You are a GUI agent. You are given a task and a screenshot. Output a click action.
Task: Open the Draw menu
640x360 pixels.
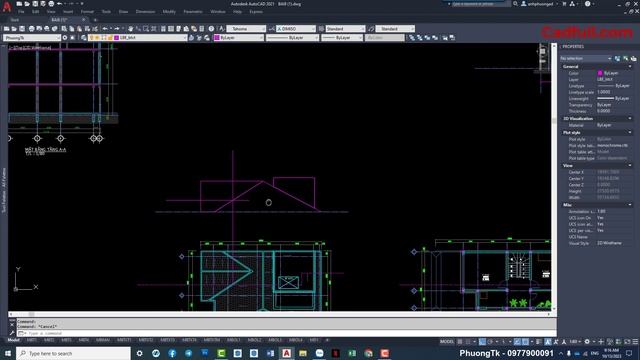pyautogui.click(x=123, y=11)
